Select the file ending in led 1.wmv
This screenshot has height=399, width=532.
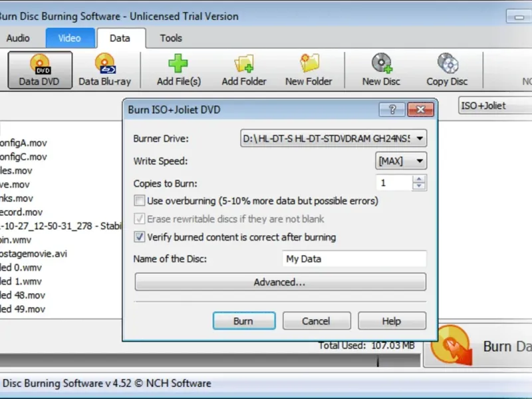[x=21, y=281]
